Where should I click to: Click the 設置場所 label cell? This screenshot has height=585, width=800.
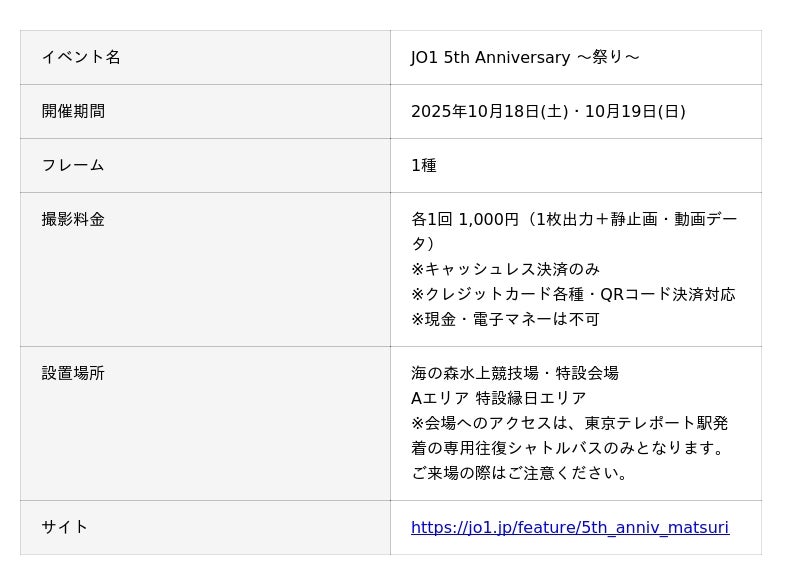point(73,373)
